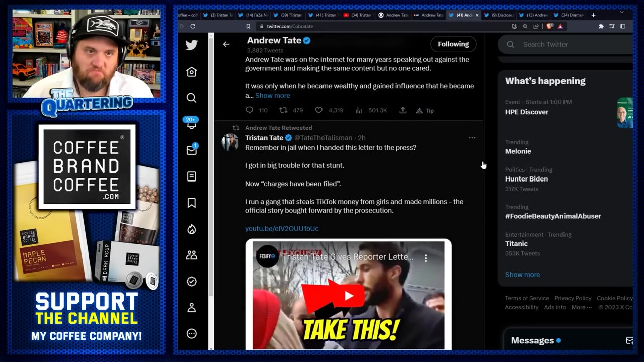Open the Andrew Tate Retweeted label
The height and width of the screenshot is (362, 644).
[278, 128]
